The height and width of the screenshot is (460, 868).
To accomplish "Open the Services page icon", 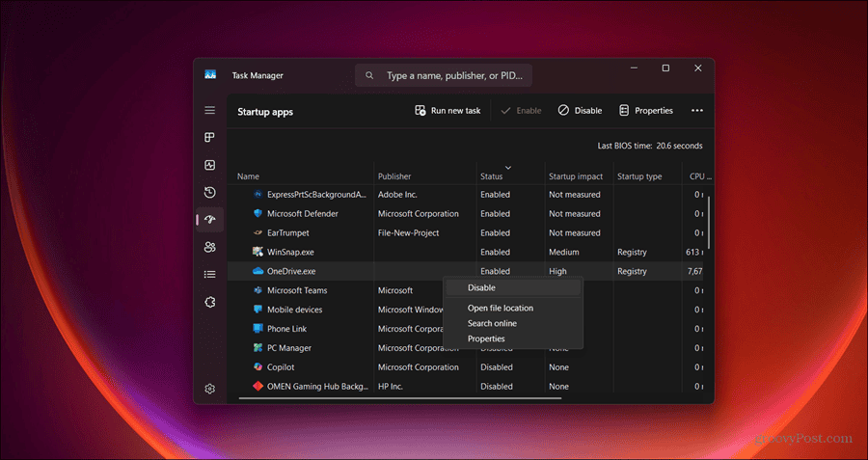I will (210, 302).
